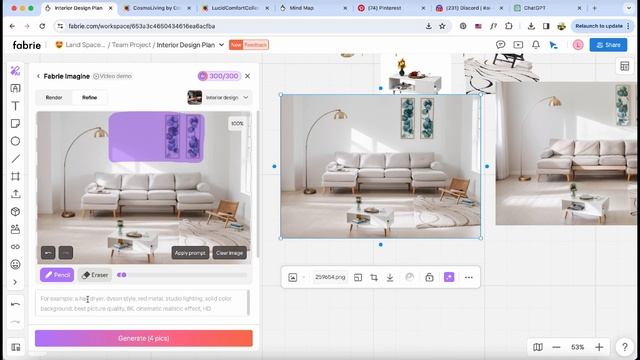This screenshot has width=640, height=360.
Task: Click the Apply prompt button
Action: pos(190,253)
